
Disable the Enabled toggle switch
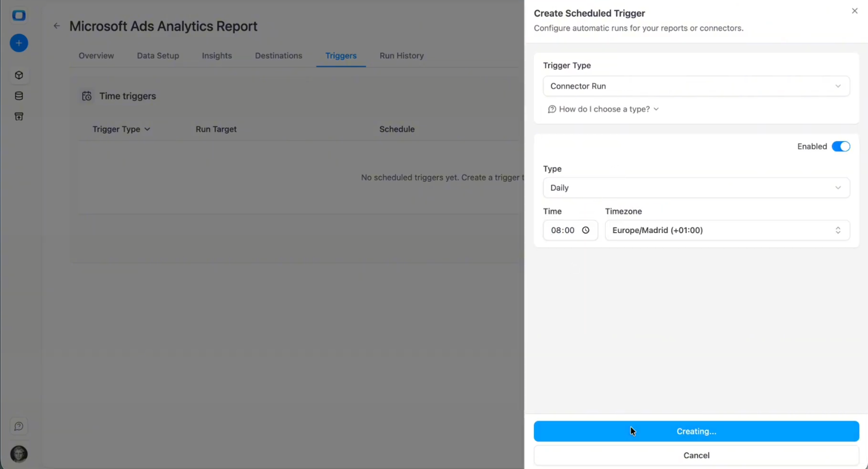(841, 146)
